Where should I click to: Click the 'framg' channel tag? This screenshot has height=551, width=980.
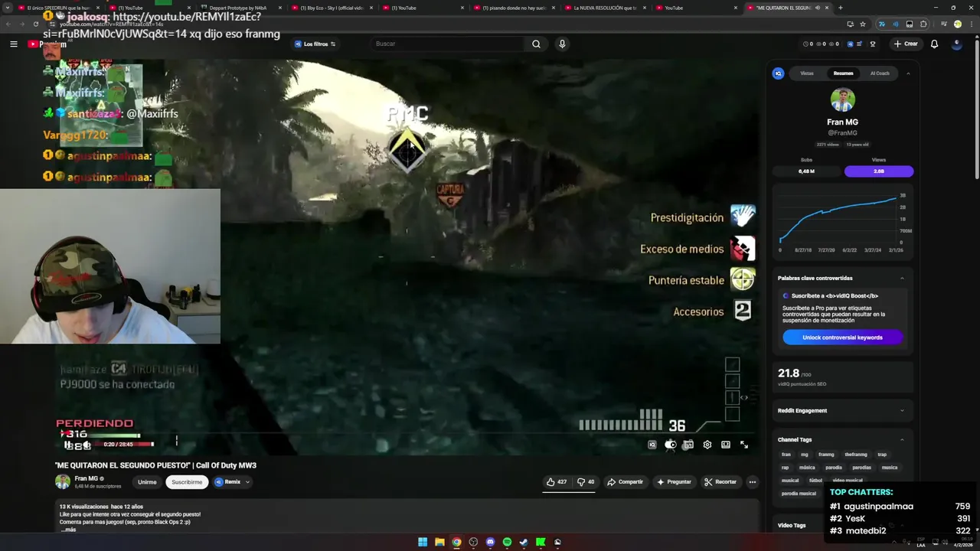point(826,455)
